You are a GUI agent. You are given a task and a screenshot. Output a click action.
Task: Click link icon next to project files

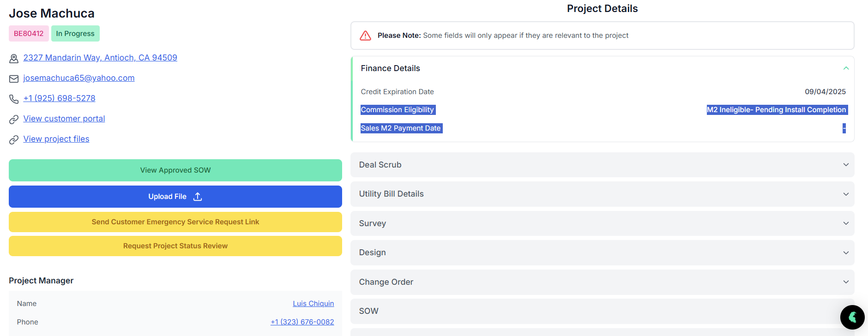coord(14,140)
